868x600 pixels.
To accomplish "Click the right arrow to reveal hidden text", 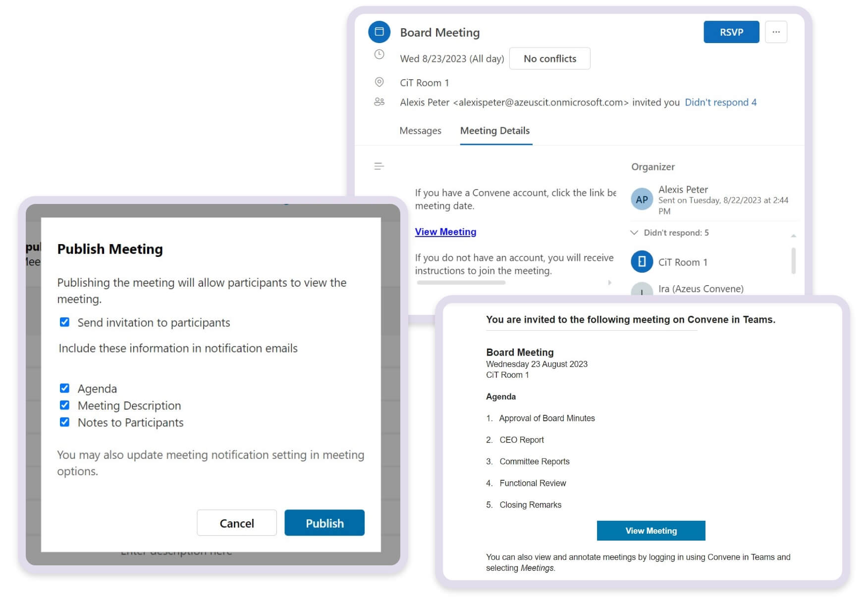I will (x=609, y=283).
